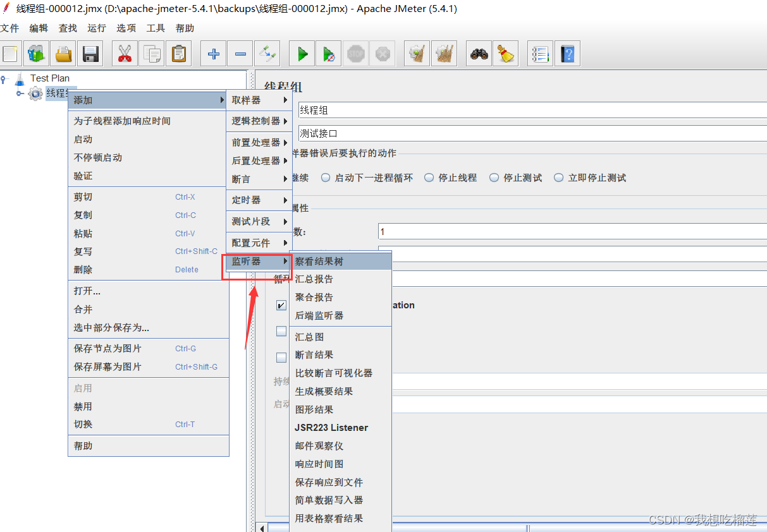Screen dimensions: 767x532
Task: Click the Start no pauses icon
Action: click(x=329, y=54)
